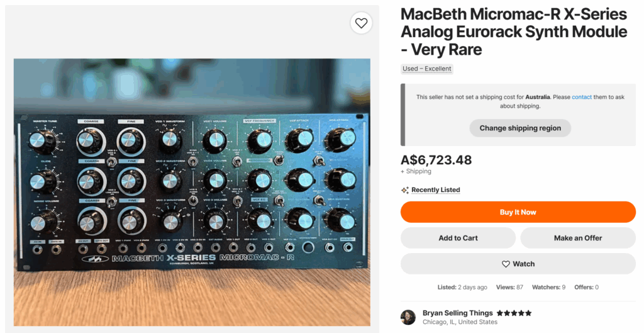Make an Offer on the synth
644x333 pixels.
click(577, 238)
